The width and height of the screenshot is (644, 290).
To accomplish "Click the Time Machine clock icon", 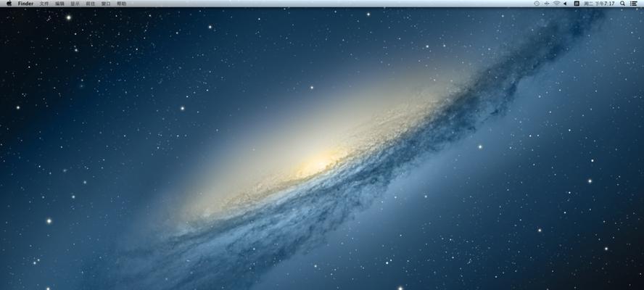I will tap(537, 4).
